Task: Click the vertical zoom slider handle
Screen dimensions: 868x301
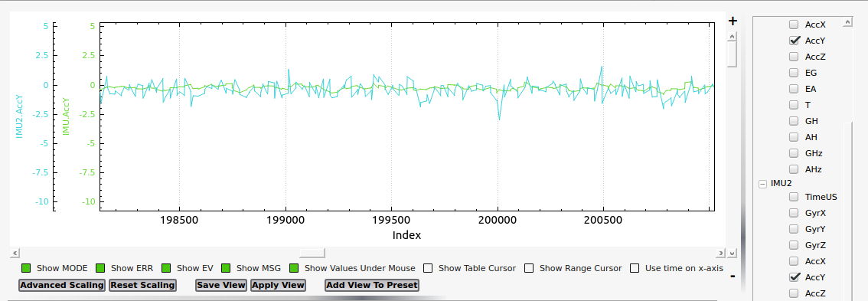Action: (732, 54)
